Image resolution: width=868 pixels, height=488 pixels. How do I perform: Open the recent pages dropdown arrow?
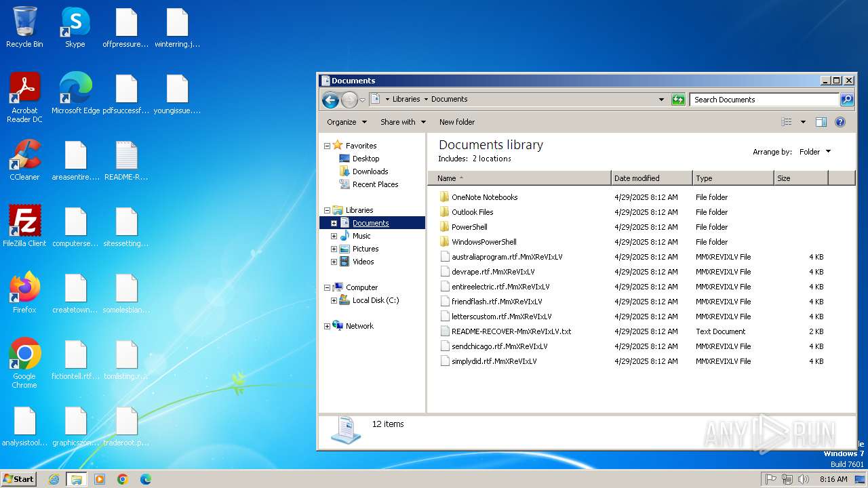362,100
